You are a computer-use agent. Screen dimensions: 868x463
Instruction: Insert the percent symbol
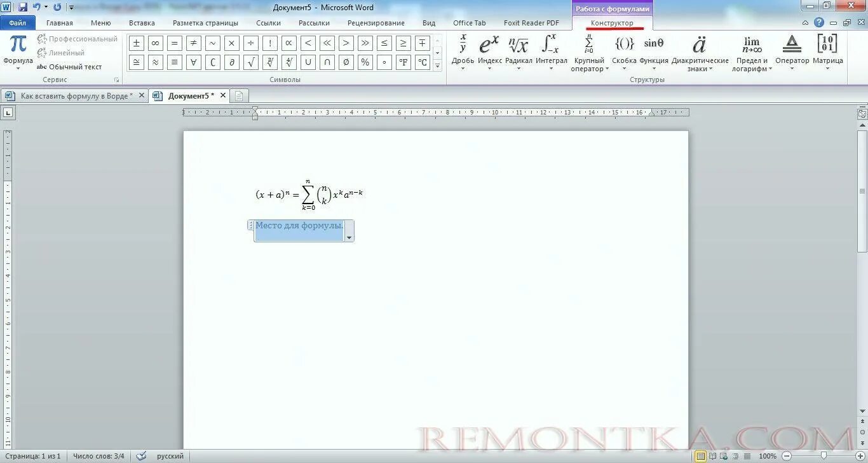pyautogui.click(x=365, y=62)
